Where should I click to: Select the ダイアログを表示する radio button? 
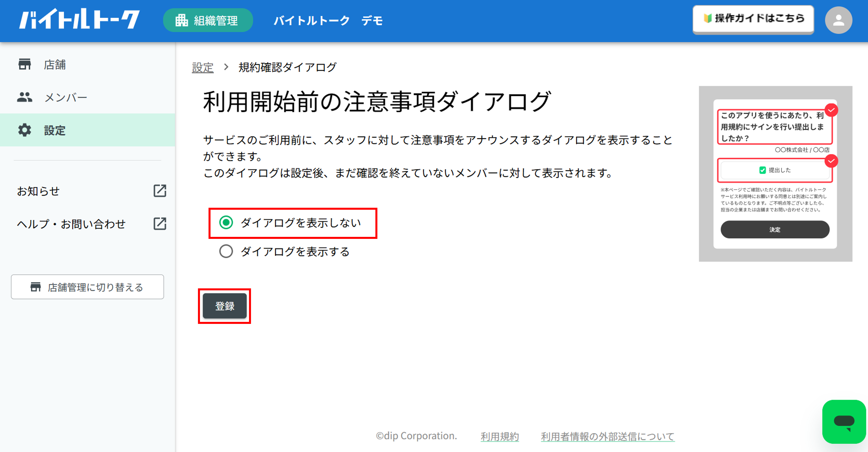pos(226,251)
